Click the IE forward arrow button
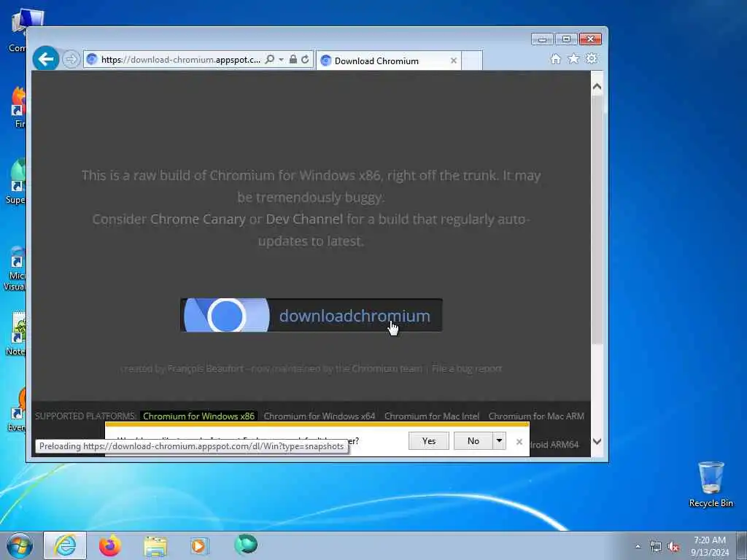This screenshot has height=560, width=747. [71, 60]
